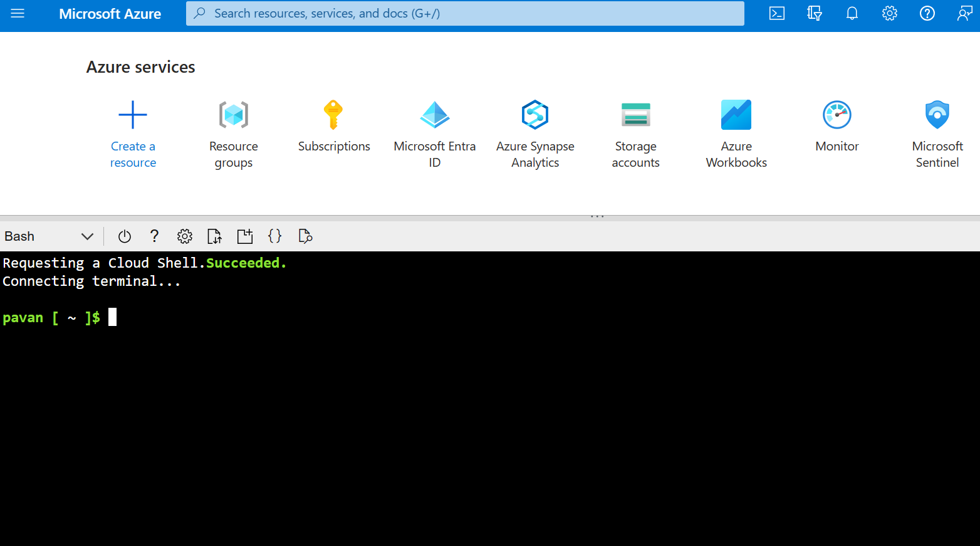Open Directories and subscriptions filter icon
The width and height of the screenshot is (980, 546).
[x=815, y=13]
